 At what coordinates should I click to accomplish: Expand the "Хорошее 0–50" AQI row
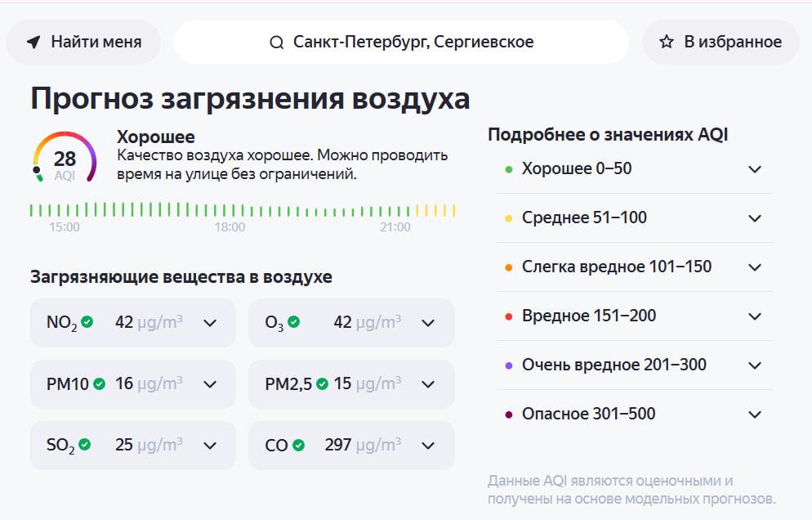pos(755,169)
